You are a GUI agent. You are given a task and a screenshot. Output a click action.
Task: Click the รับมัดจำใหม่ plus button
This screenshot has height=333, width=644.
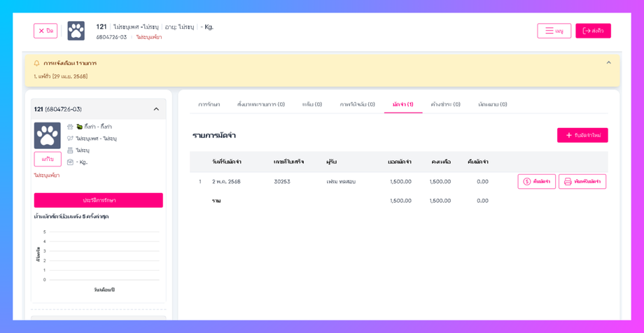coord(582,135)
